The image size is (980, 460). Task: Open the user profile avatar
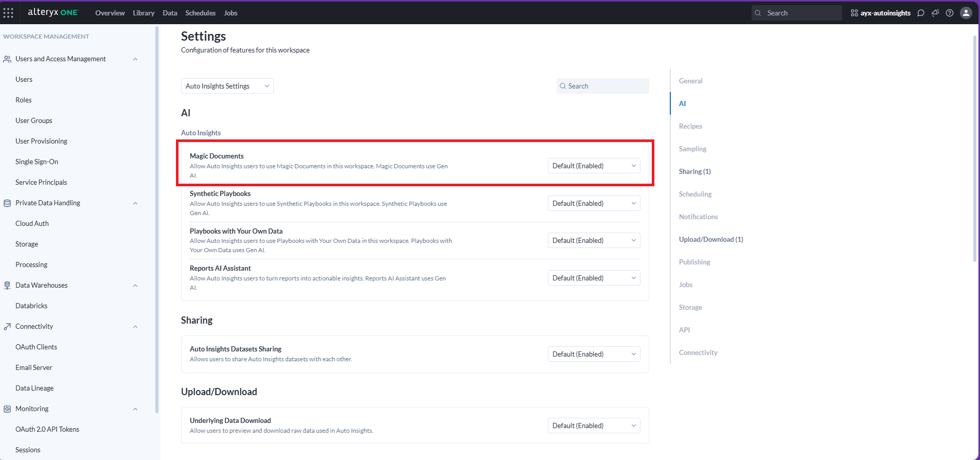pos(966,13)
